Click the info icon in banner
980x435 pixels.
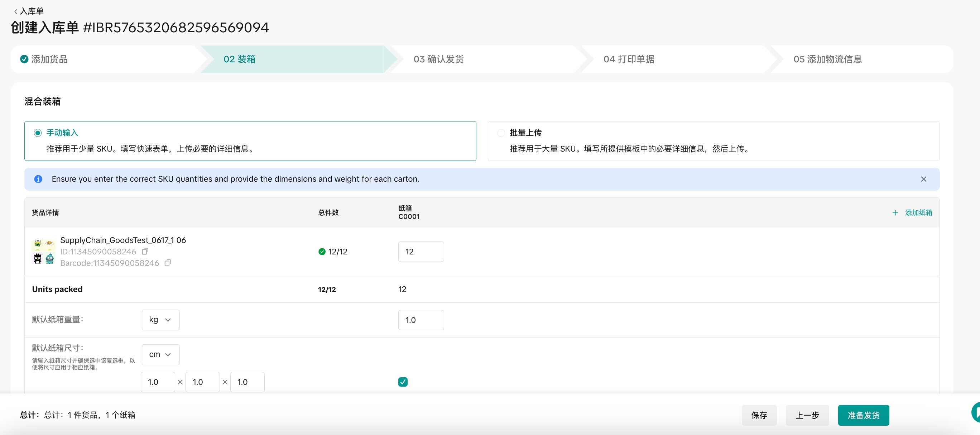point(38,179)
